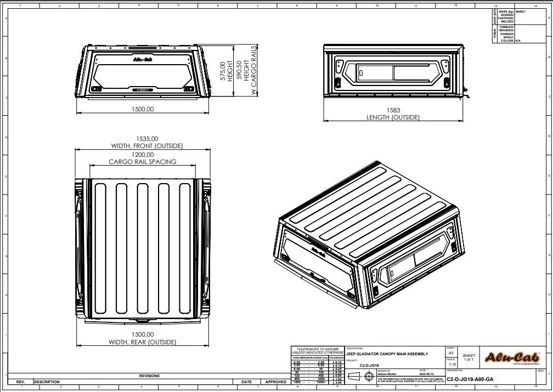
Task: Click the Alu-Cab logo in title block
Action: tap(512, 357)
